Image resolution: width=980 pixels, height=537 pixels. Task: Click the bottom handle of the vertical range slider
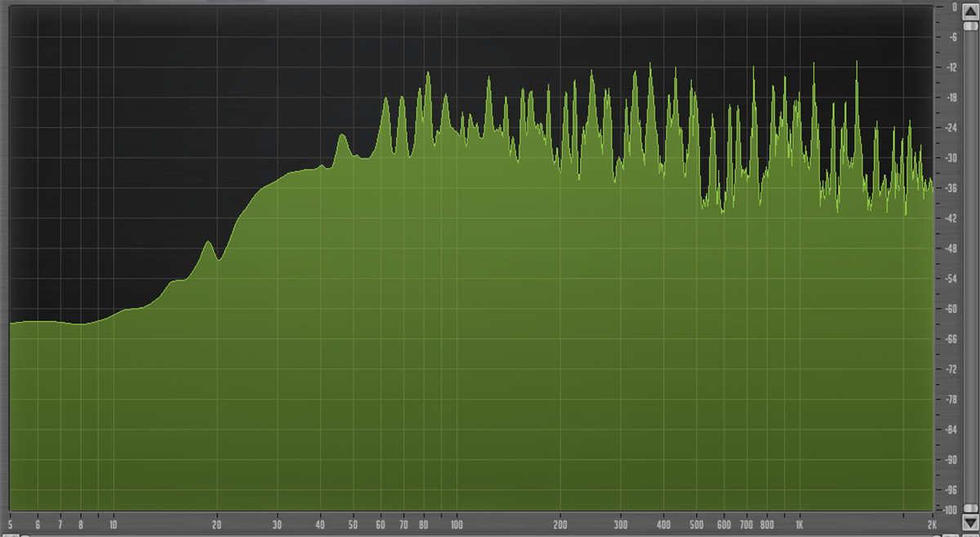969,504
